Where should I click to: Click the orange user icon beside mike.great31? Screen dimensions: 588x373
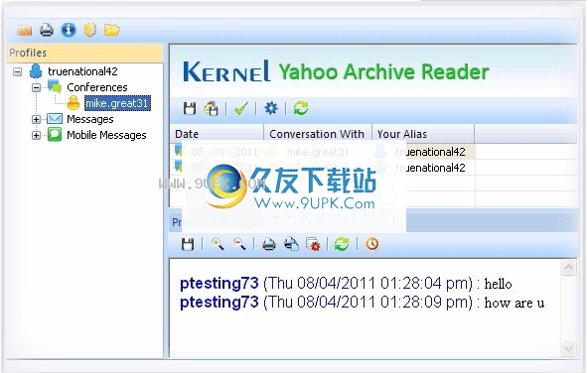pyautogui.click(x=73, y=103)
